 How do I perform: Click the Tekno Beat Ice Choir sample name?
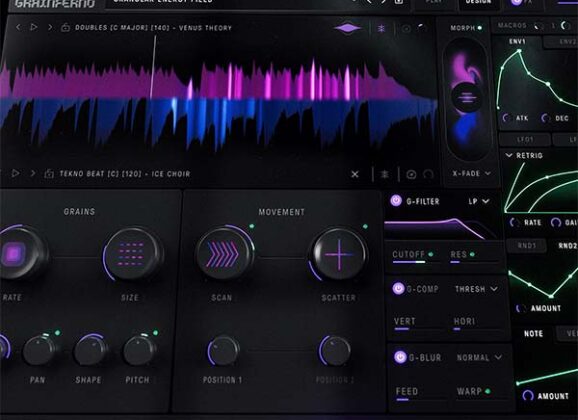tap(125, 174)
